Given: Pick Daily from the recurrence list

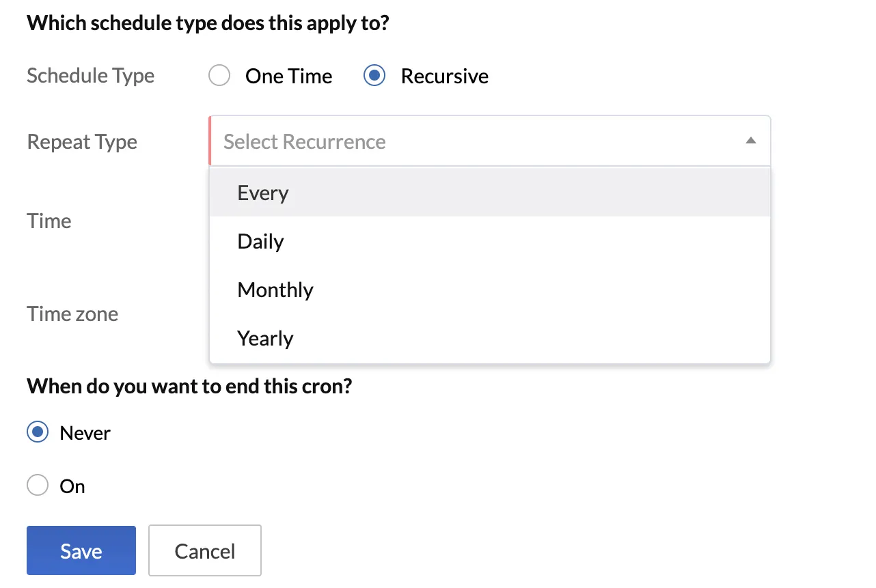Looking at the screenshot, I should 490,241.
